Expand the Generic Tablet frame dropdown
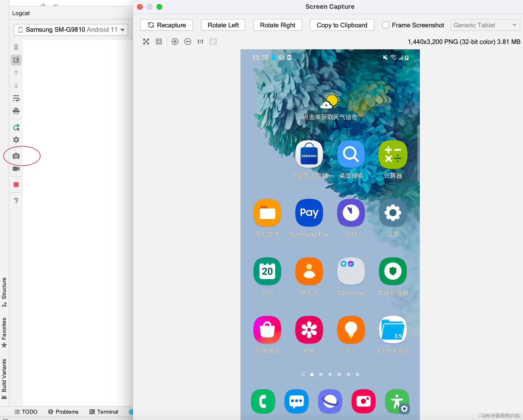 tap(485, 25)
